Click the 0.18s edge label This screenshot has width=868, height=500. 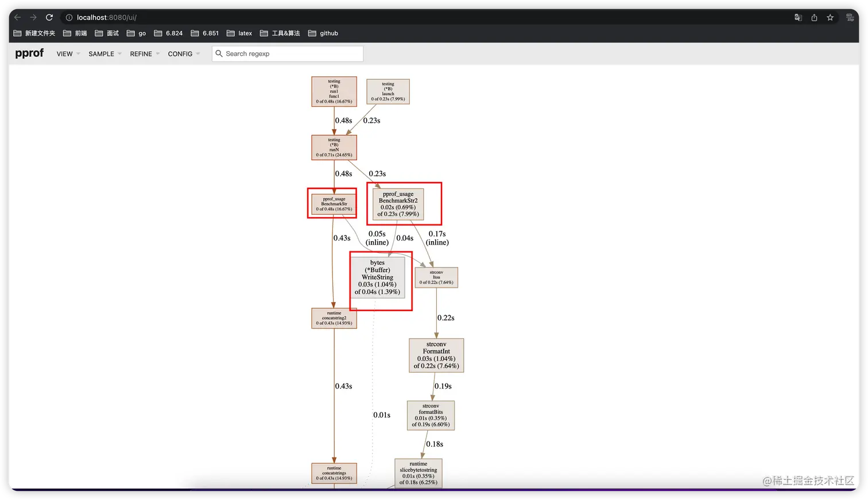tap(435, 444)
